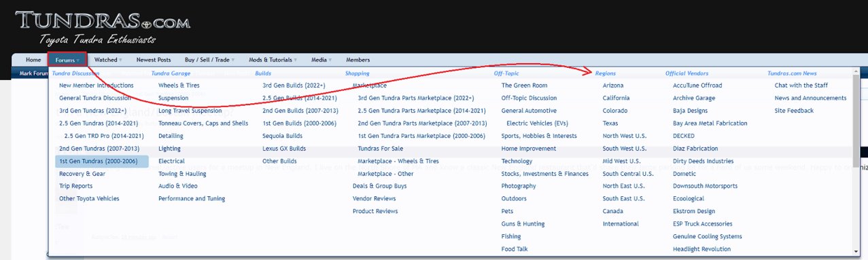868x260 pixels.
Task: Open 3rd Gen Builds (2022+)
Action: click(x=294, y=86)
